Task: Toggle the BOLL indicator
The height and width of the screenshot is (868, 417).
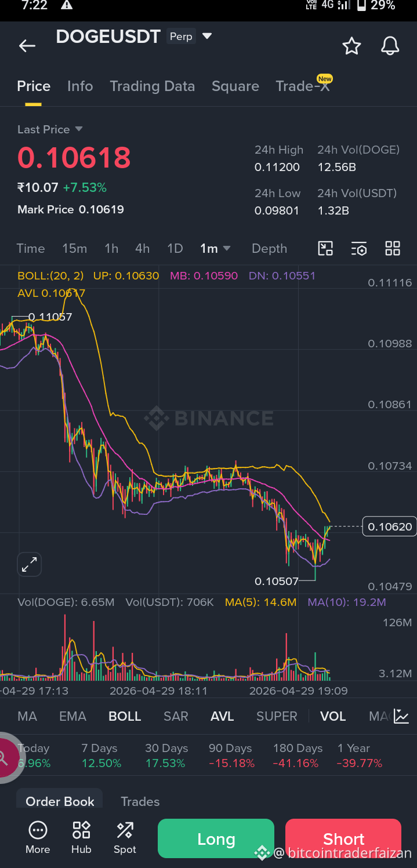Action: click(x=125, y=716)
